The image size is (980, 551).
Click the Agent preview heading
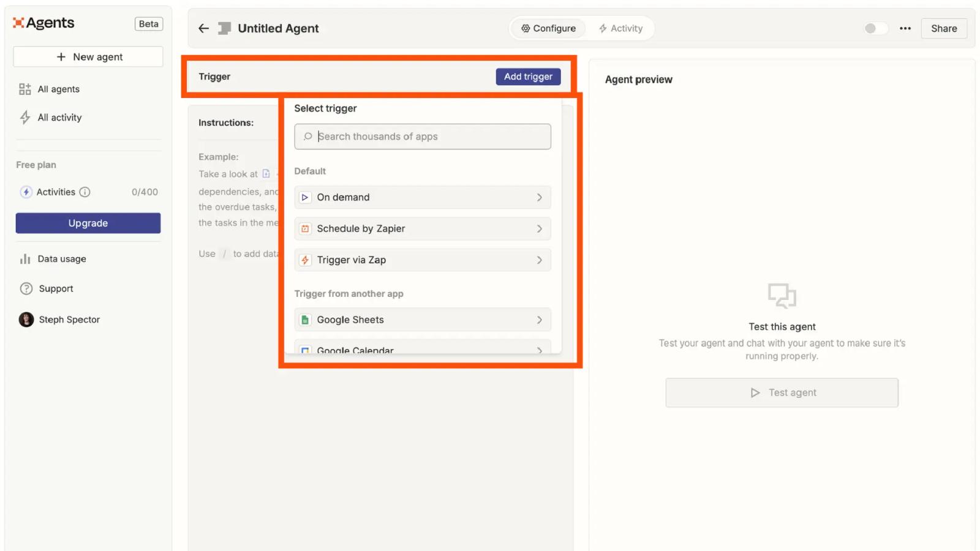(x=639, y=80)
